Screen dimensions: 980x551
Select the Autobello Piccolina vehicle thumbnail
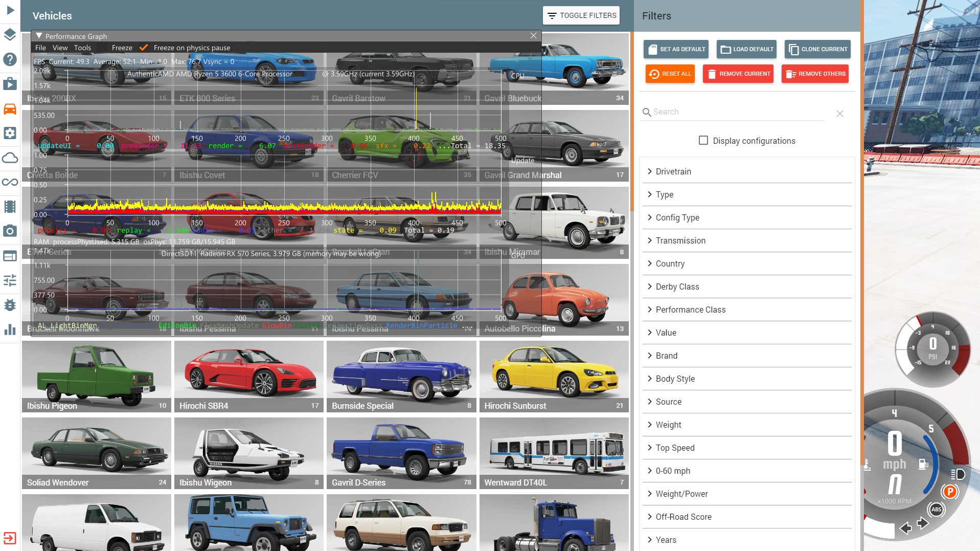coord(554,300)
